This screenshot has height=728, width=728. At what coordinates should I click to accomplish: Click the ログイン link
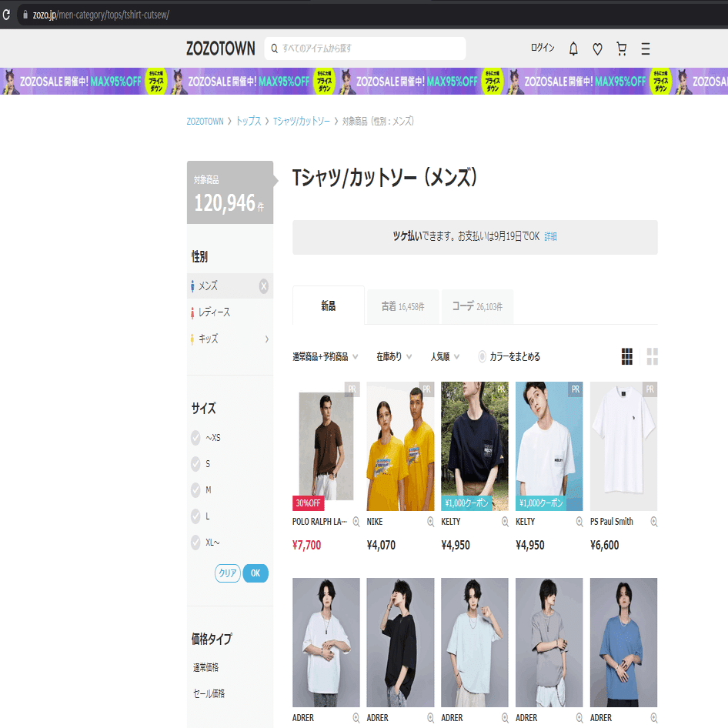coord(543,48)
